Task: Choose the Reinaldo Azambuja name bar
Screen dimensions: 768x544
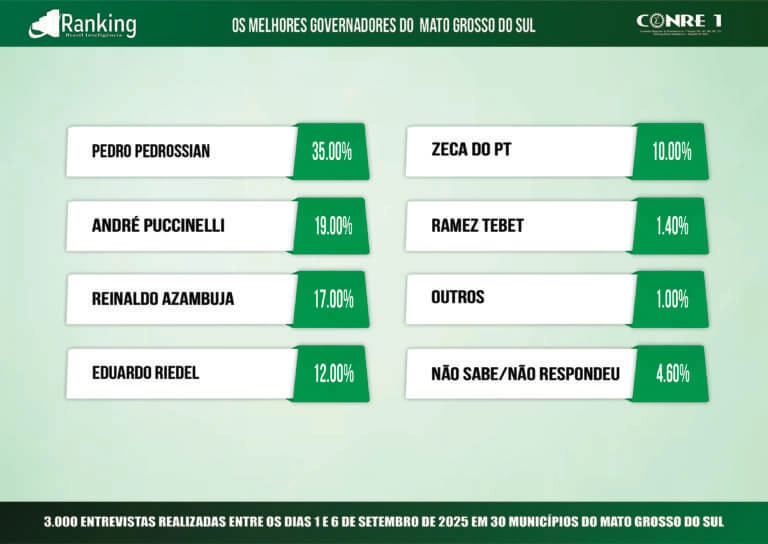Action: point(180,299)
